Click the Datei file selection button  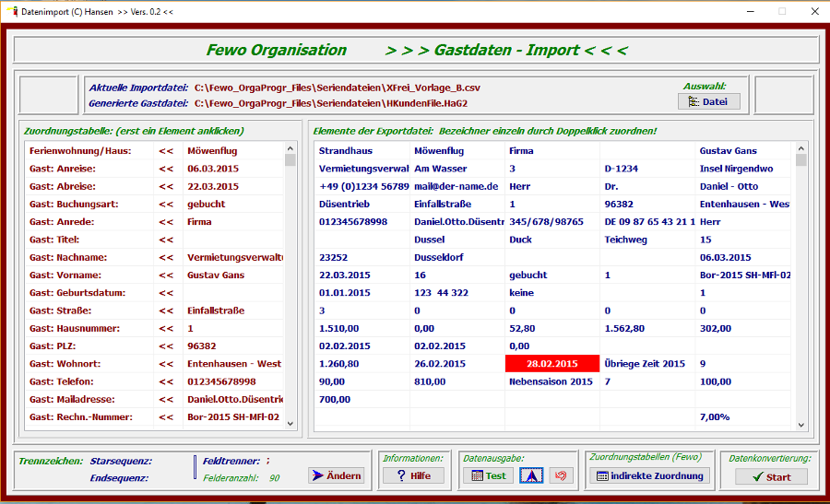[x=708, y=101]
